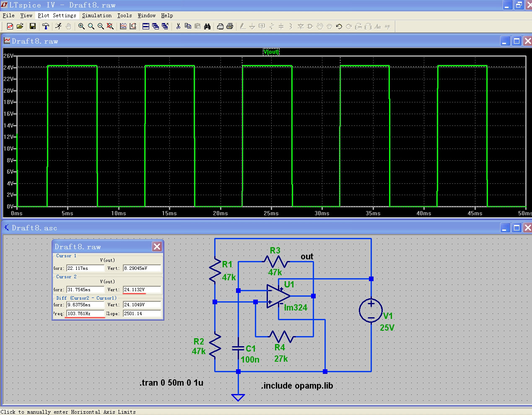Click the .tran 0 50m directive text
The image size is (532, 415).
pyautogui.click(x=171, y=383)
